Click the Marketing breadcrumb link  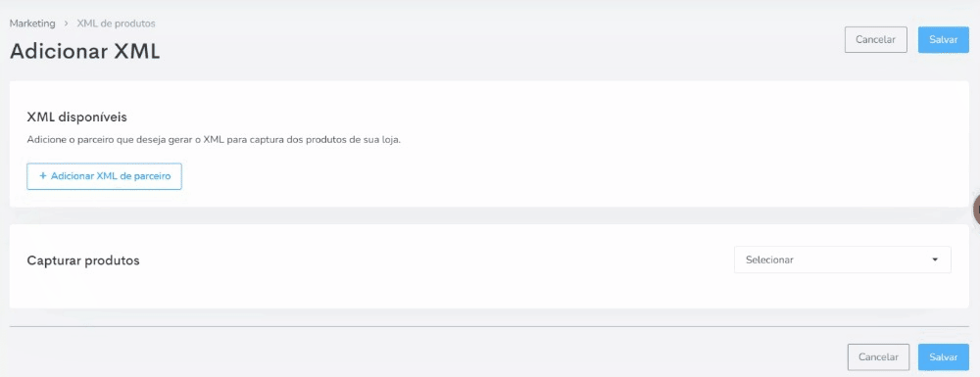[x=32, y=24]
